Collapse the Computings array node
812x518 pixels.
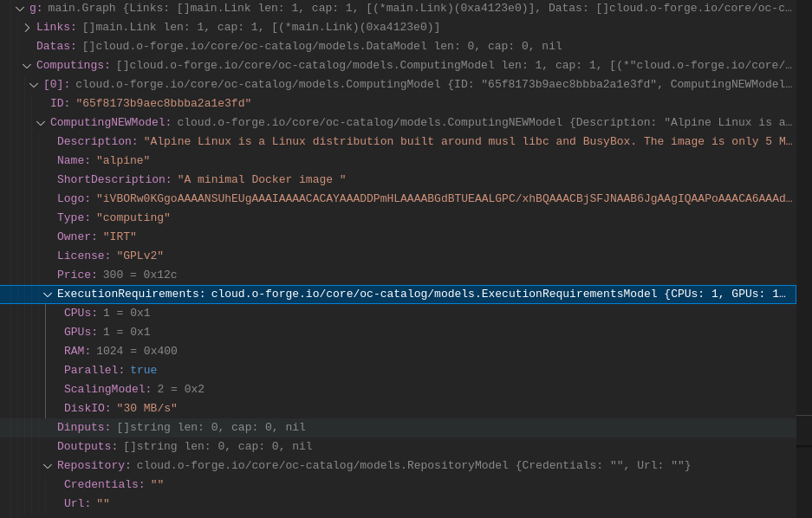click(x=27, y=65)
